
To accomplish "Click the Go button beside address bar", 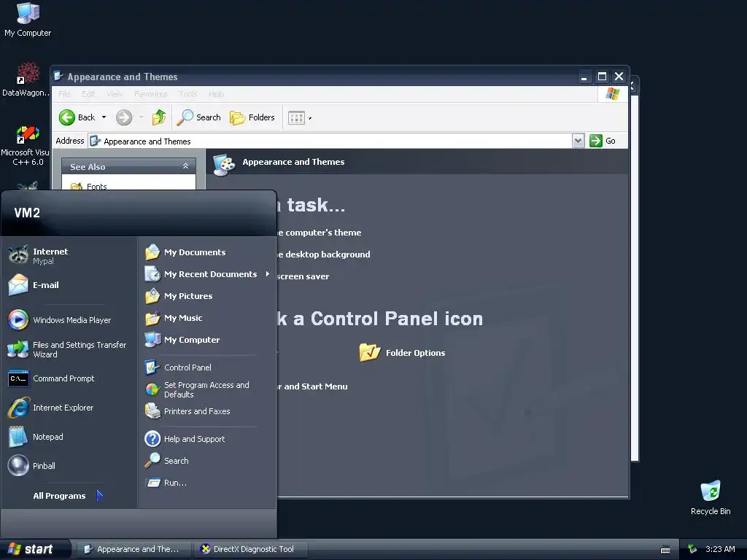I will 603,141.
